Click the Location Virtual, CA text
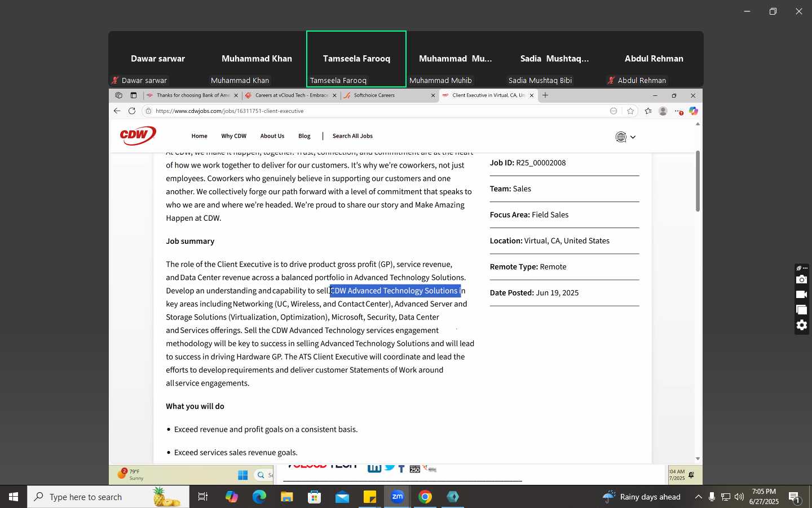Screen dimensions: 812x508 550,241
